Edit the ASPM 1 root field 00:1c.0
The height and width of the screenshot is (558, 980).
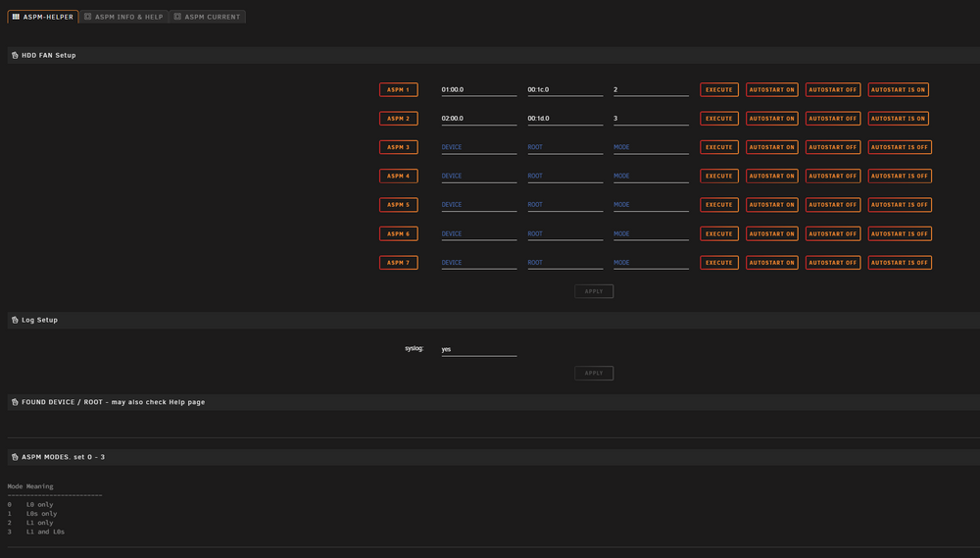pyautogui.click(x=565, y=89)
